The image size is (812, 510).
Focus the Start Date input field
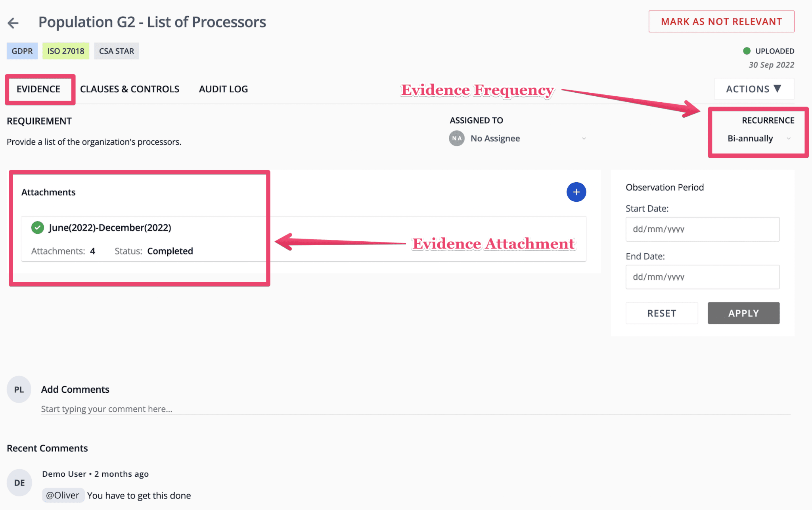pyautogui.click(x=703, y=229)
